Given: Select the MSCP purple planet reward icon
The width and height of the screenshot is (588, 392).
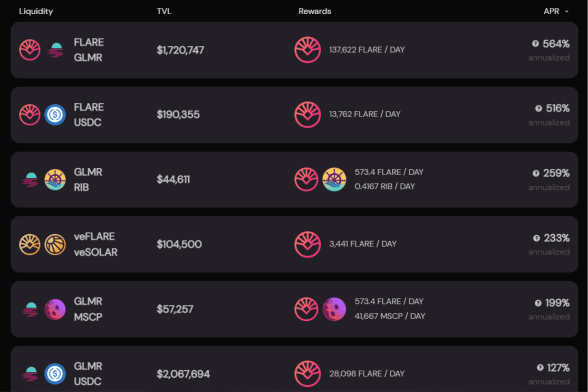Looking at the screenshot, I should pyautogui.click(x=334, y=309).
